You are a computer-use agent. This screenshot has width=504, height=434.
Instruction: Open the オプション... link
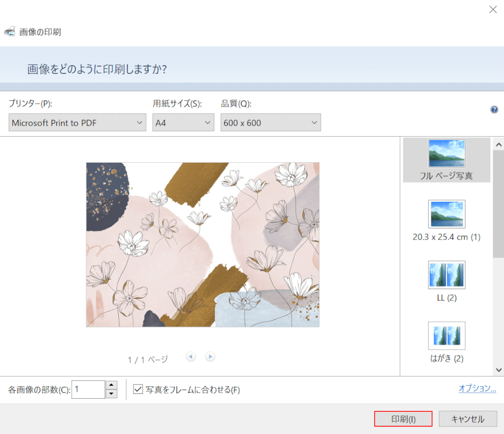(477, 388)
